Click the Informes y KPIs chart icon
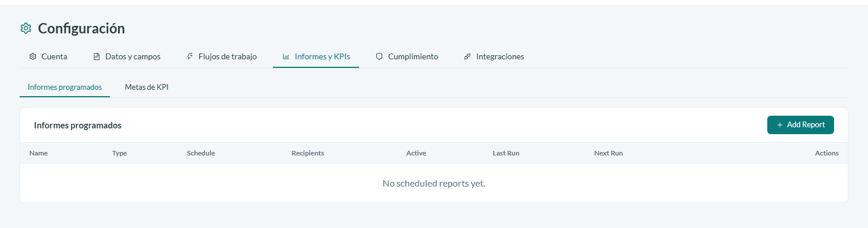Viewport: 868px width, 228px height. (286, 56)
